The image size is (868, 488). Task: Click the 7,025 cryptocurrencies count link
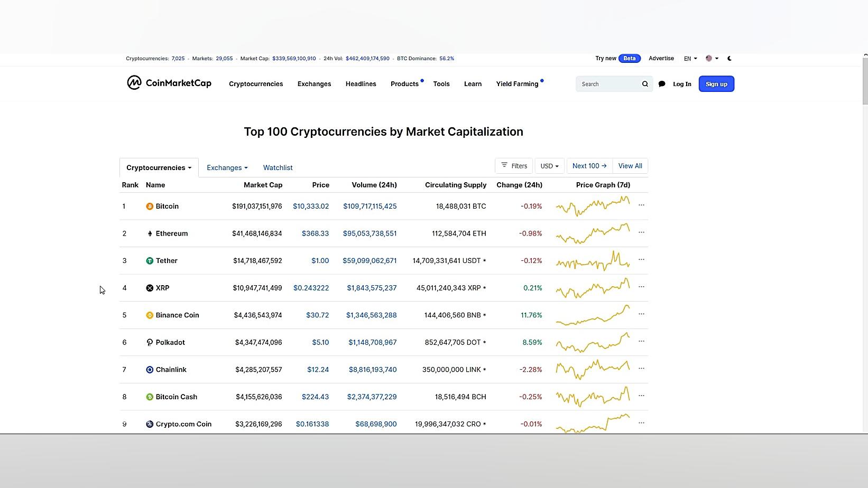(178, 59)
